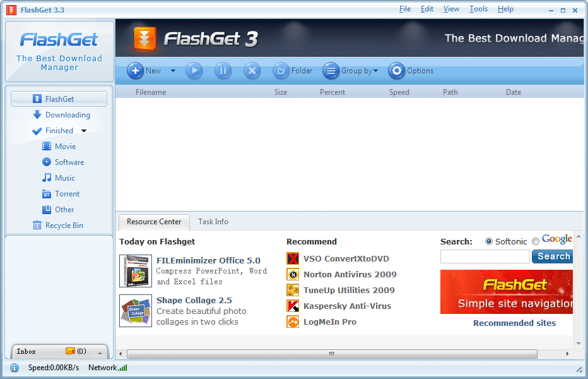
Task: Open the Kaspersky Anti-Virus link
Action: click(347, 306)
